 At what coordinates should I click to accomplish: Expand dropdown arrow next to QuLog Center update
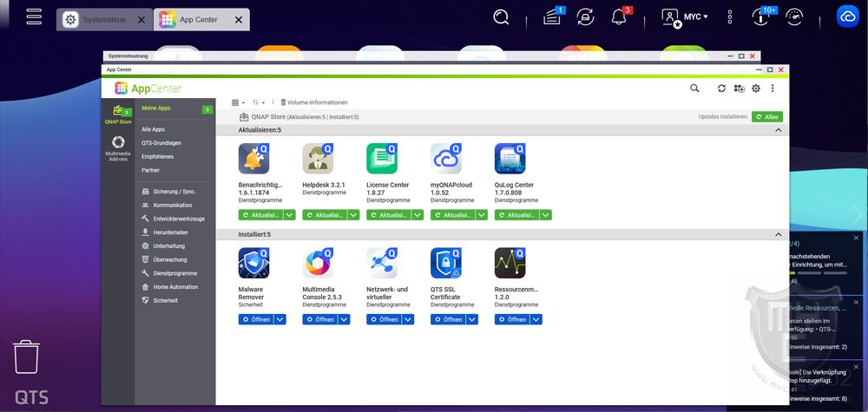tap(546, 215)
